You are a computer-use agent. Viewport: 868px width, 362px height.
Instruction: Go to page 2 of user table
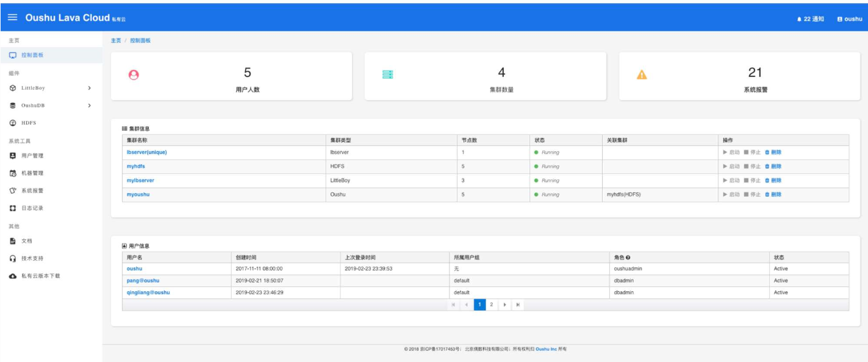491,304
